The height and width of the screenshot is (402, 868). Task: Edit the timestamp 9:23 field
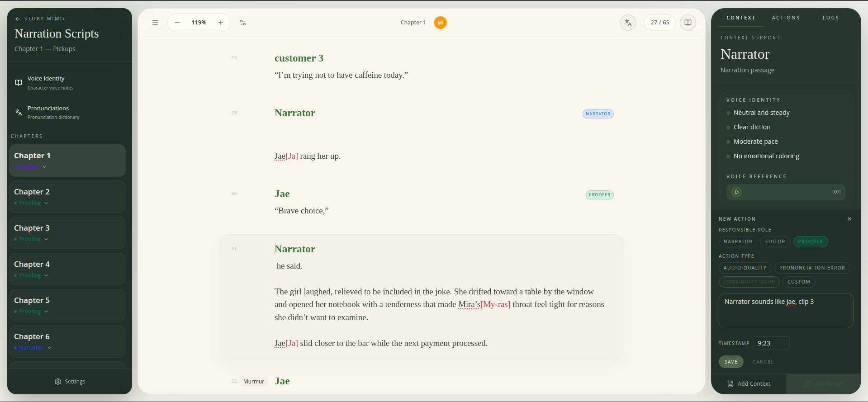point(772,343)
